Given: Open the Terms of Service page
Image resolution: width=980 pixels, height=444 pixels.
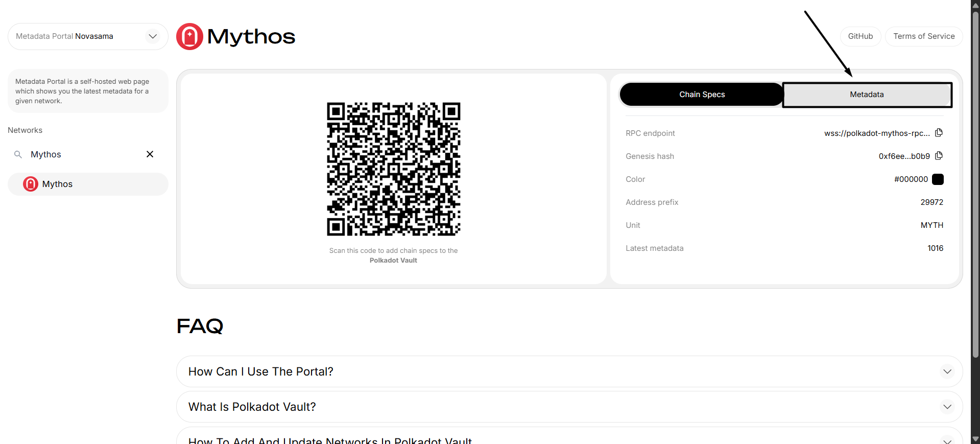Looking at the screenshot, I should [923, 36].
